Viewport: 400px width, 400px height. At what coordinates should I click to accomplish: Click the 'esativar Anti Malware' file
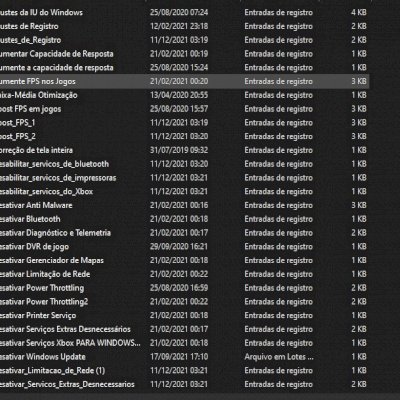[x=36, y=205]
